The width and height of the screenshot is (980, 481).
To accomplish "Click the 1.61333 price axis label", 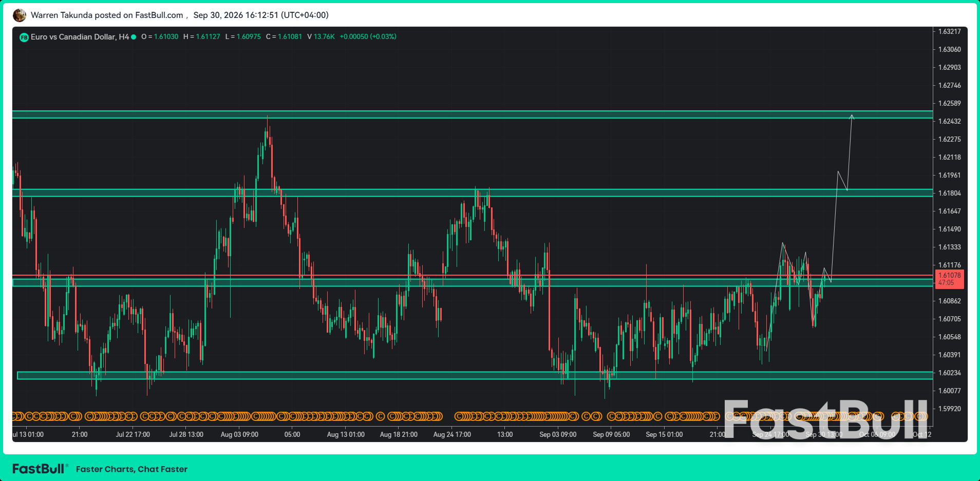I will [949, 247].
